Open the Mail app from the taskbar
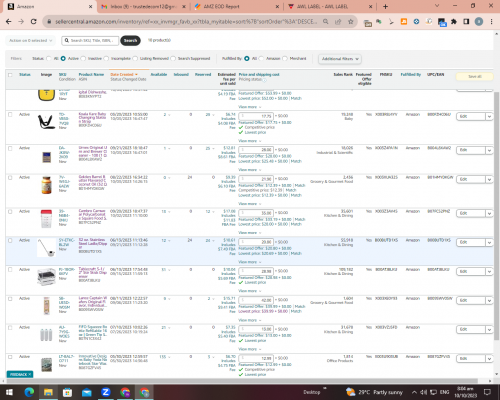The image size is (500, 400). [87, 392]
